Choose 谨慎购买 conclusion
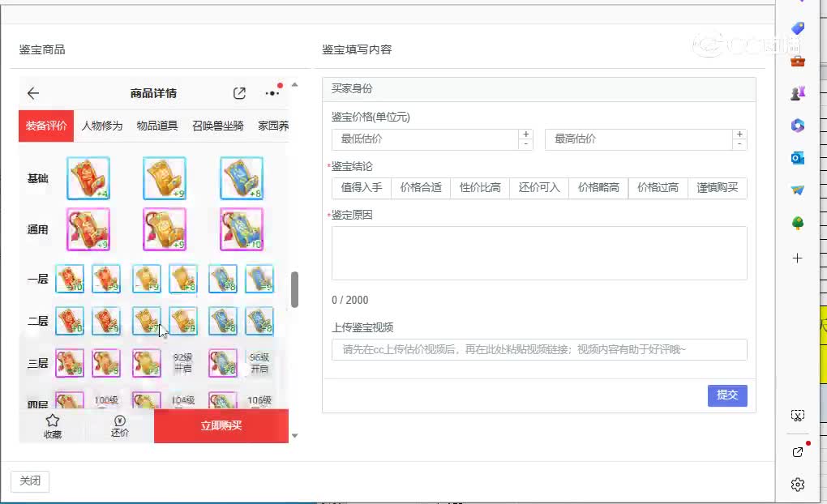Image resolution: width=827 pixels, height=504 pixels. 718,188
